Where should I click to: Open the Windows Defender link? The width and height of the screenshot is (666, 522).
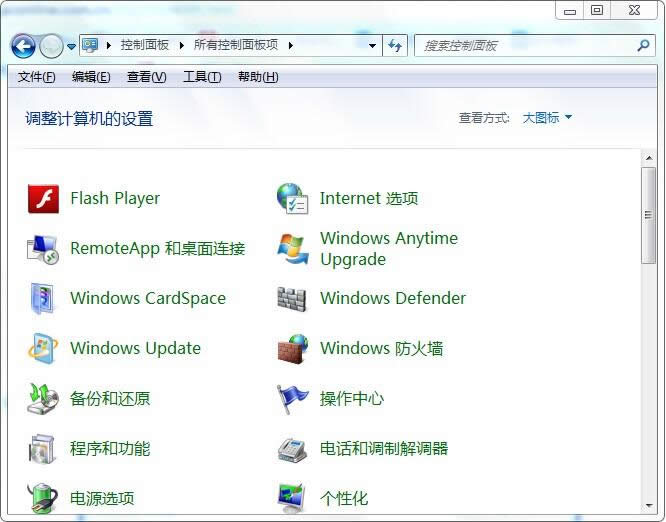pos(393,298)
